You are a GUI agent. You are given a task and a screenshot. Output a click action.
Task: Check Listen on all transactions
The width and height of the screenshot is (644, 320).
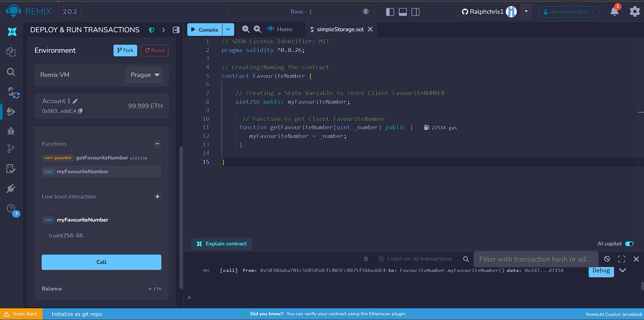coord(382,259)
